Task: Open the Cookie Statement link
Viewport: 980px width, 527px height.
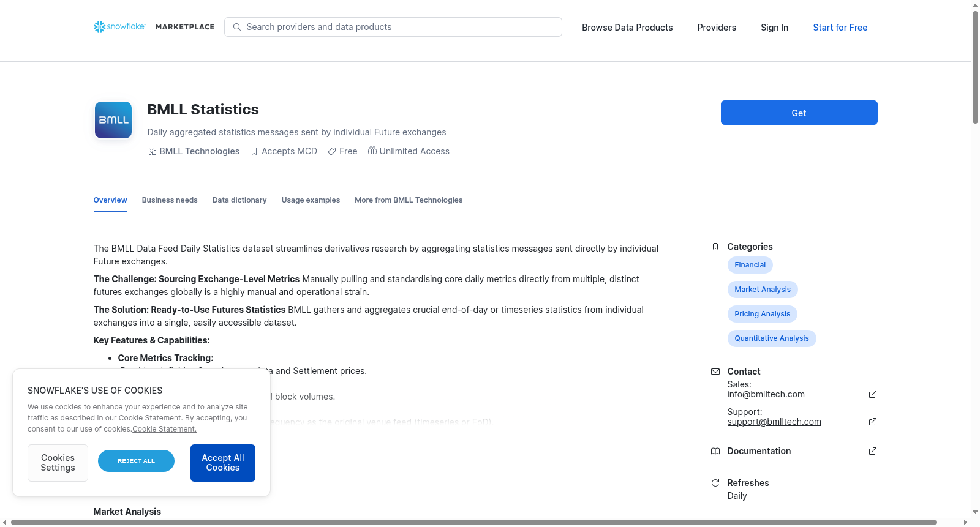Action: (164, 429)
